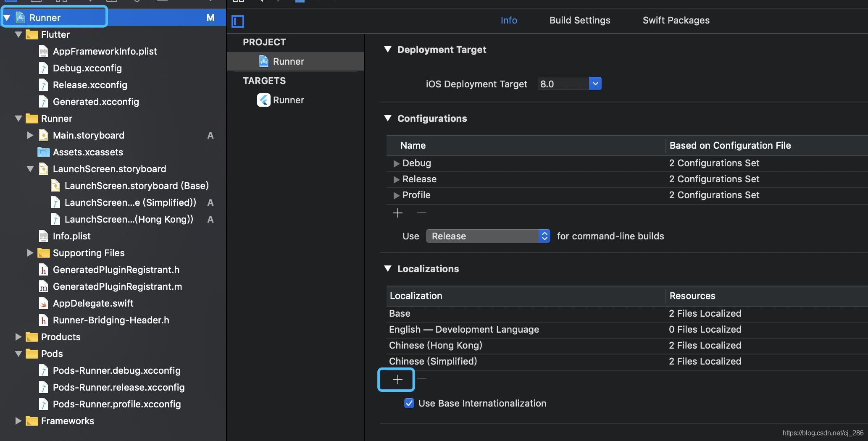
Task: Click the Based on Configuration File header
Action: (730, 145)
